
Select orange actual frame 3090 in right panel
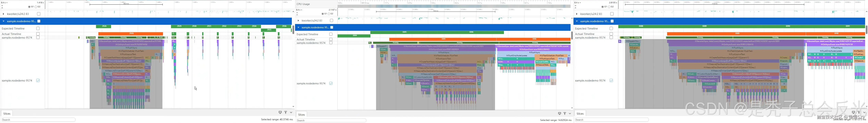836,33
